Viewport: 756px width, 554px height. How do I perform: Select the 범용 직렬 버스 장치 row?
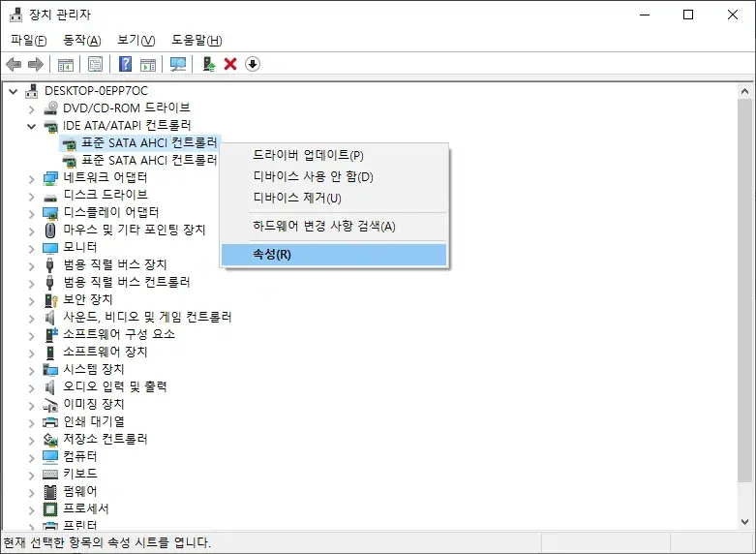point(115,264)
